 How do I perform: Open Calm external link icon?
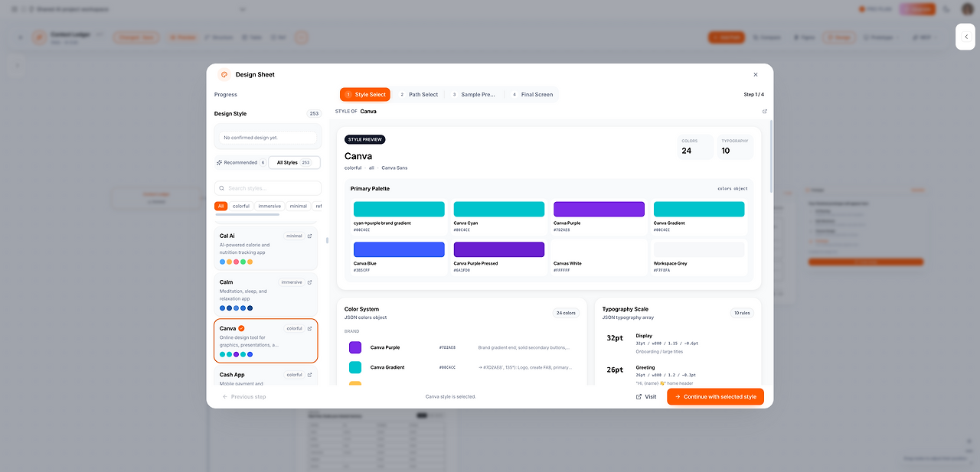click(x=309, y=282)
